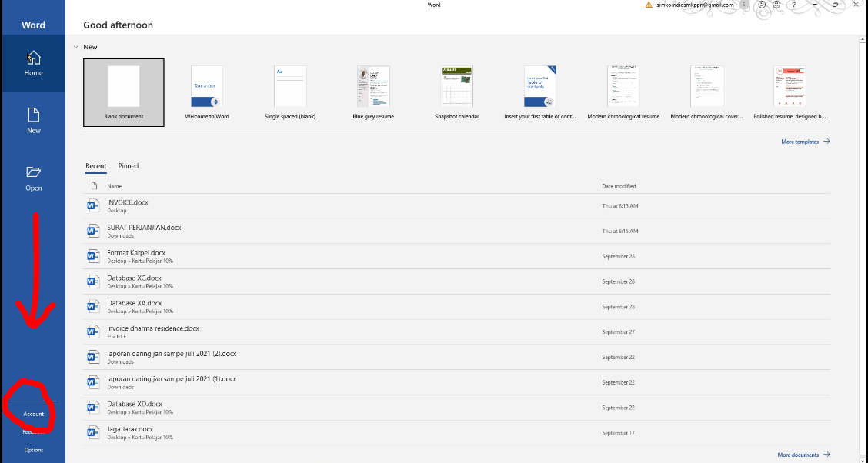The width and height of the screenshot is (868, 463).
Task: Follow the More documents link
Action: click(x=804, y=455)
